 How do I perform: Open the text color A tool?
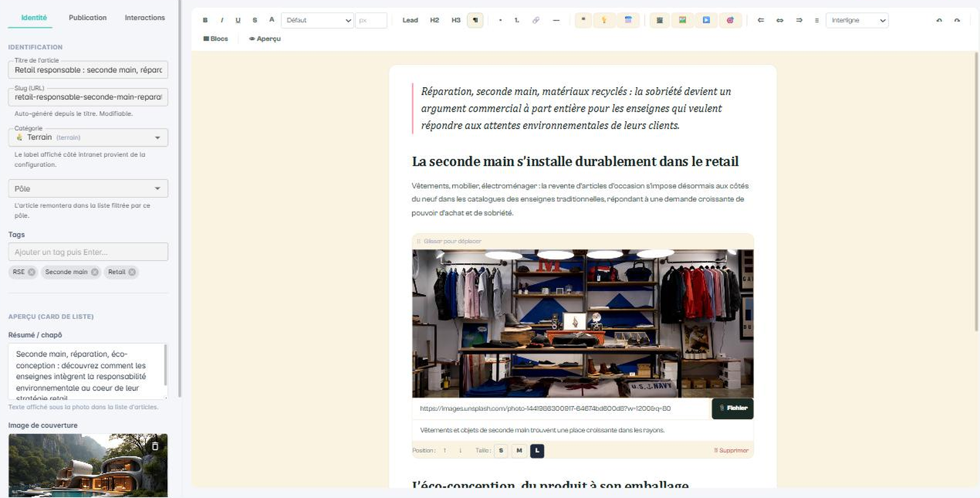(271, 20)
